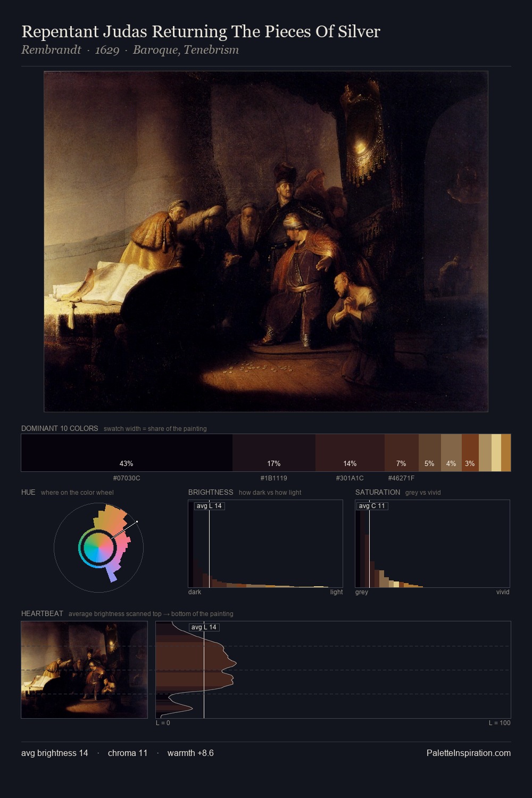Click the painting title 'Repentant Judas Returning The Pieces Of Silver'
Viewport: 532px width, 798px height.
[x=201, y=31]
